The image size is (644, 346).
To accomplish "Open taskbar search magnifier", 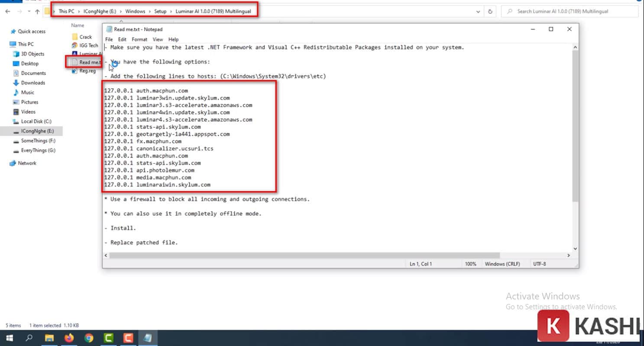I will 29,338.
